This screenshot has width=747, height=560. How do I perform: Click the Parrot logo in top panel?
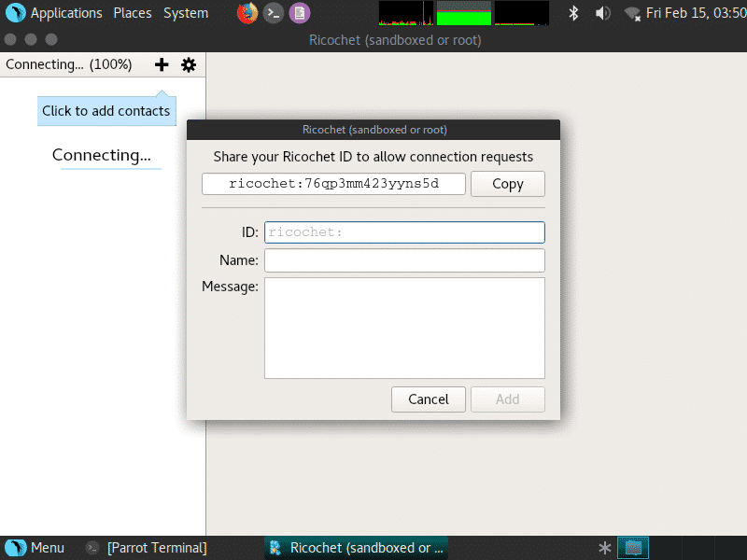15,13
